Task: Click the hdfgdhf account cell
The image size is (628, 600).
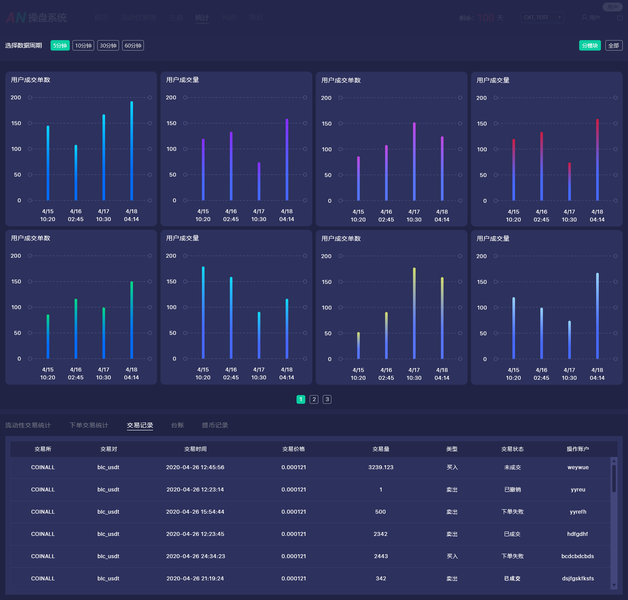Action: (578, 534)
